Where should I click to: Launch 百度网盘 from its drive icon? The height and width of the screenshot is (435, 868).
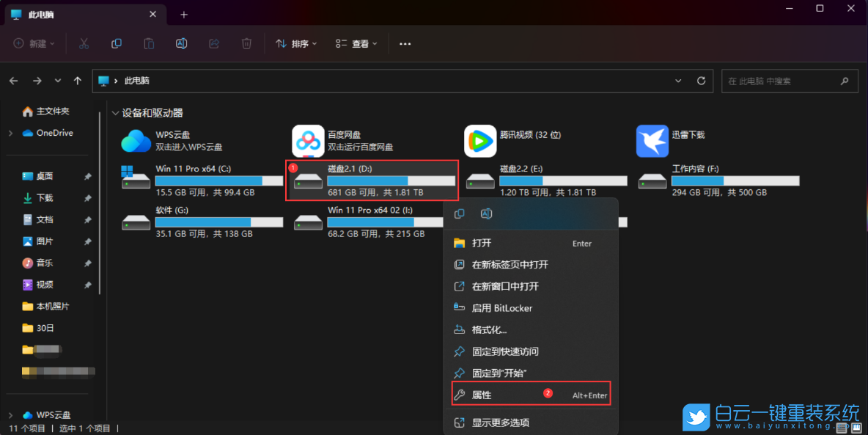tap(308, 141)
